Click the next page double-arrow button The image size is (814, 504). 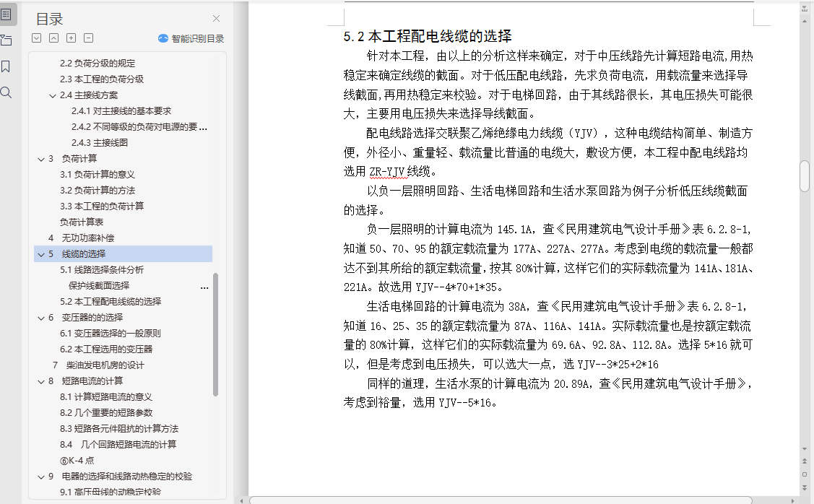(x=805, y=488)
